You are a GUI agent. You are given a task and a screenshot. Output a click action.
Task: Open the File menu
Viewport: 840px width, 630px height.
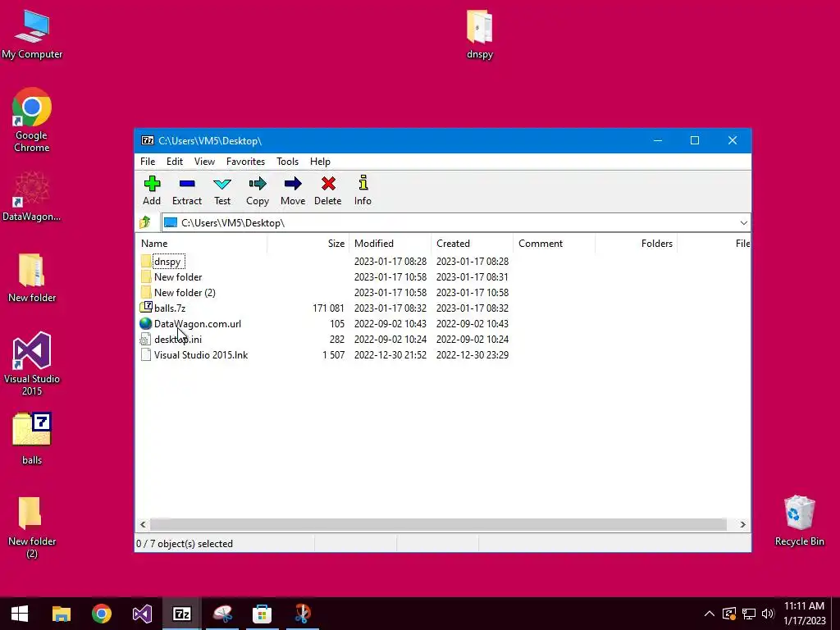pyautogui.click(x=148, y=162)
